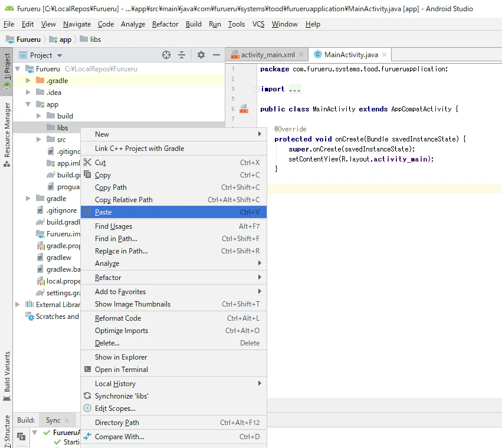Viewport: 502px width, 448px height.
Task: Click Open in Terminal icon entry
Action: coord(87,369)
